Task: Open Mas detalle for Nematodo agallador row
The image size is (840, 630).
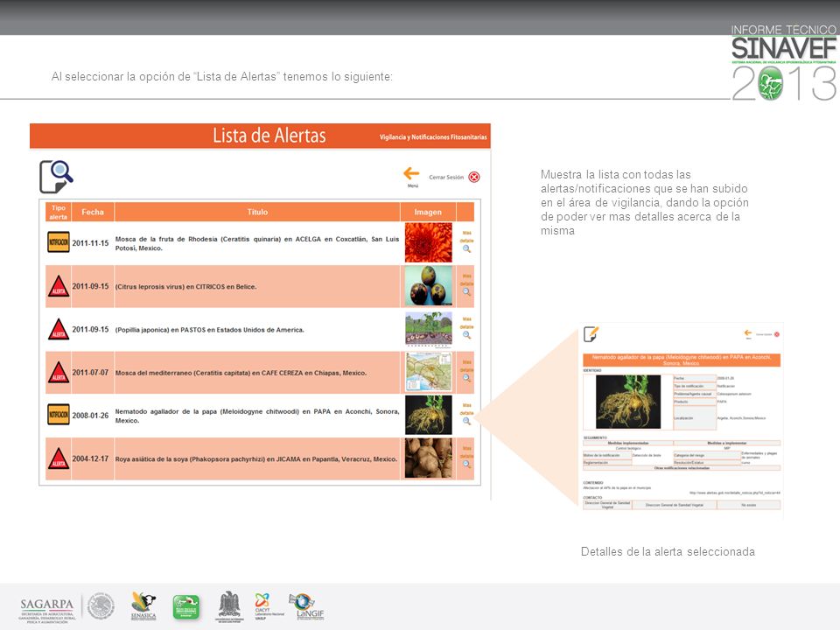Action: pos(466,414)
